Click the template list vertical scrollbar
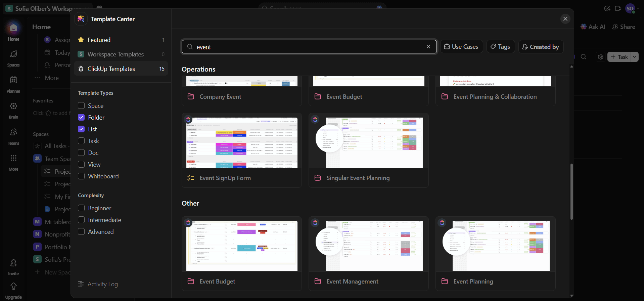Screen dimensions: 644x301 (x=571, y=191)
